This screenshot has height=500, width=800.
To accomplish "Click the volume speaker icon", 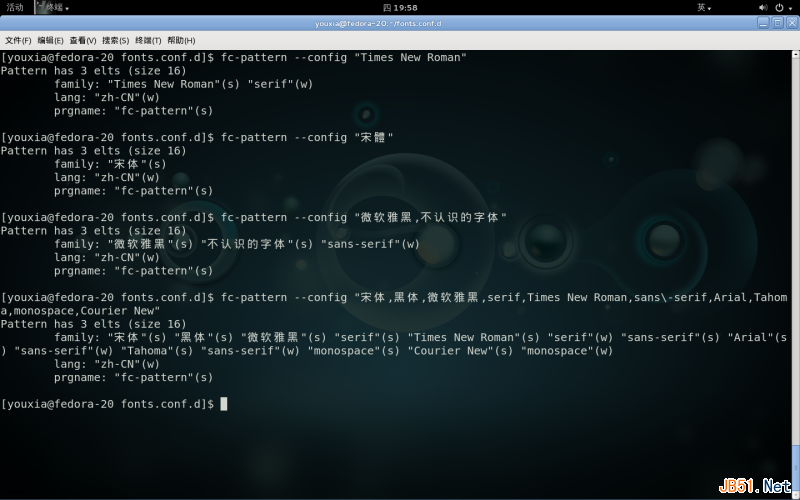I will 763,8.
